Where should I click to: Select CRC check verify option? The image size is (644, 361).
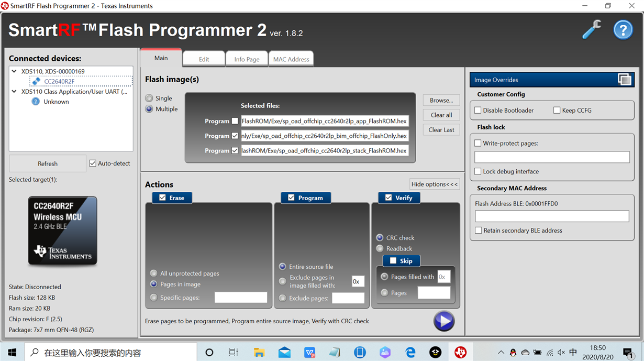tap(380, 238)
